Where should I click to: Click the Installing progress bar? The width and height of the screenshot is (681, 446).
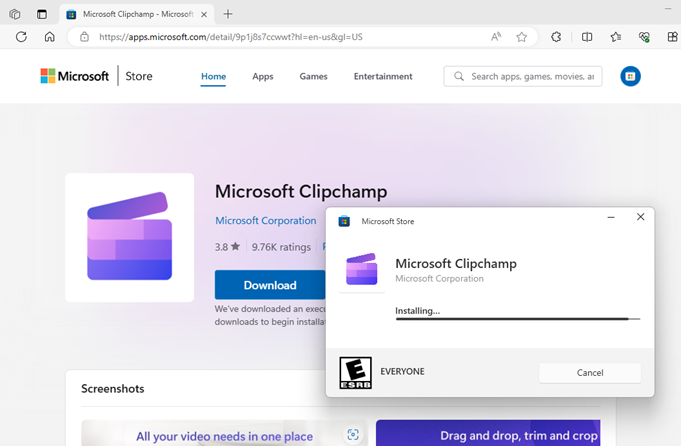[517, 319]
